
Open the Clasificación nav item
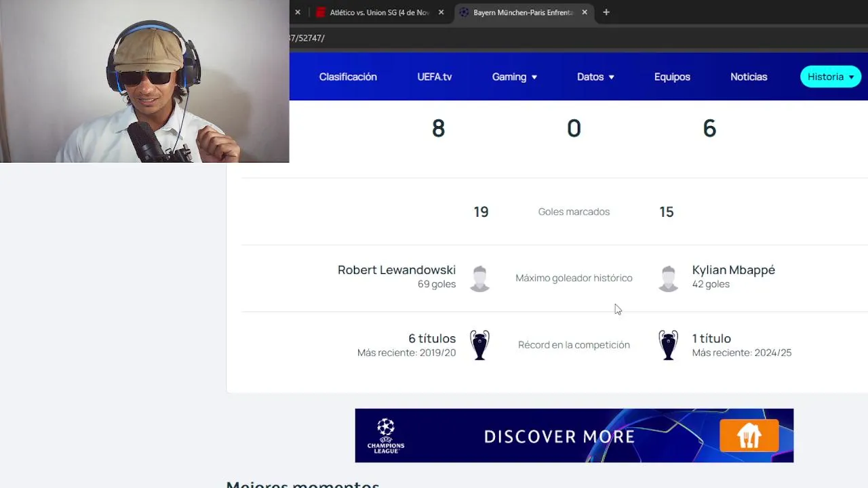[x=348, y=77]
